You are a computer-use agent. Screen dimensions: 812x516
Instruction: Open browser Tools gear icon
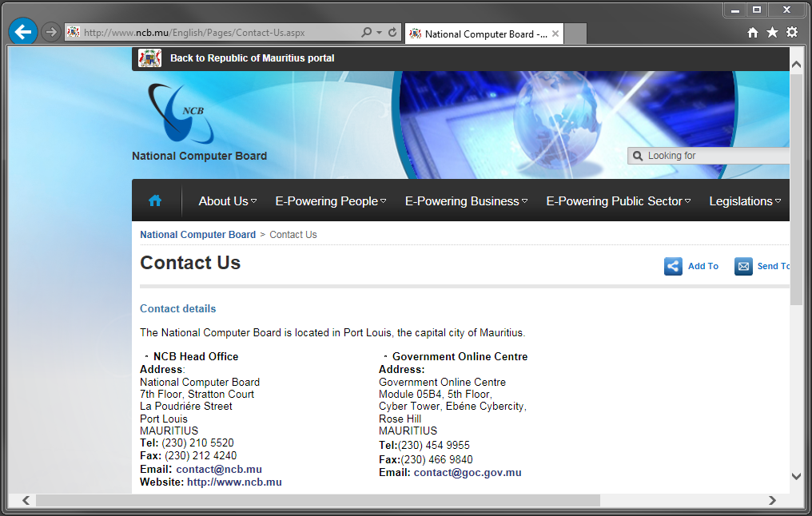coord(792,32)
